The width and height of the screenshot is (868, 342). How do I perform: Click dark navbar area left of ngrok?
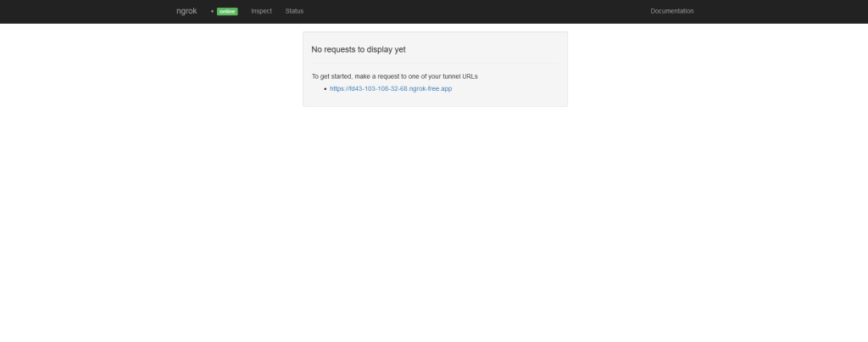point(85,11)
